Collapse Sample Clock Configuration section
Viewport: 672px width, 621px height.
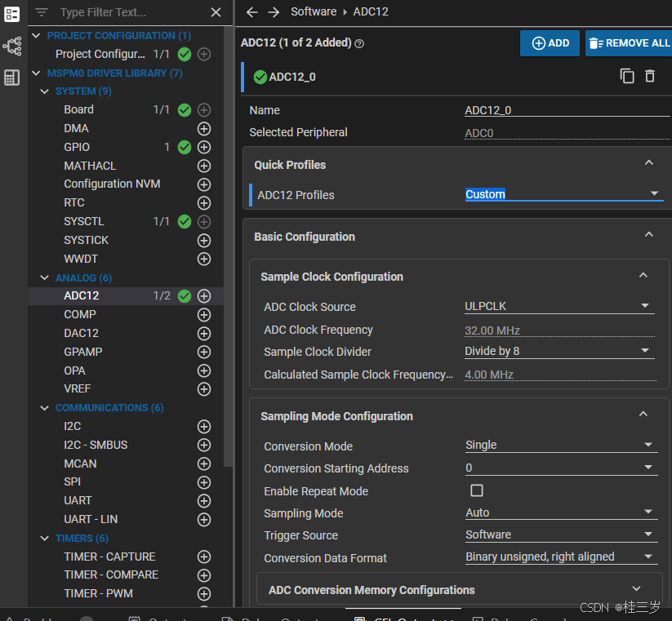point(643,275)
